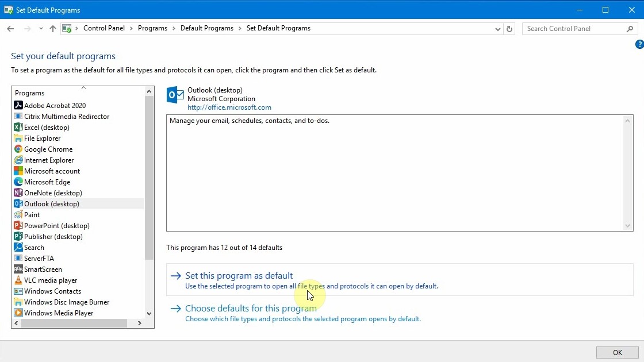The image size is (644, 362).
Task: Click the Control Panel icon in address bar
Action: (x=67, y=28)
